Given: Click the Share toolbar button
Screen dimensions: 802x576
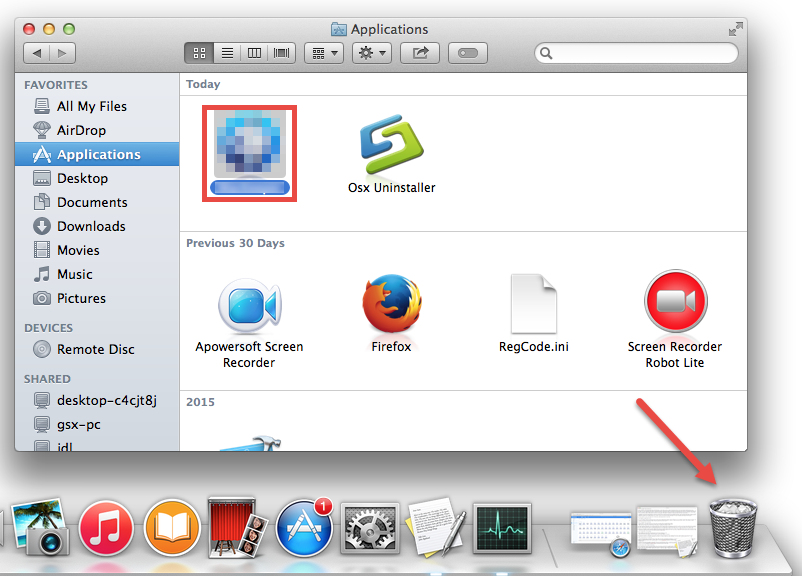Looking at the screenshot, I should click(420, 52).
